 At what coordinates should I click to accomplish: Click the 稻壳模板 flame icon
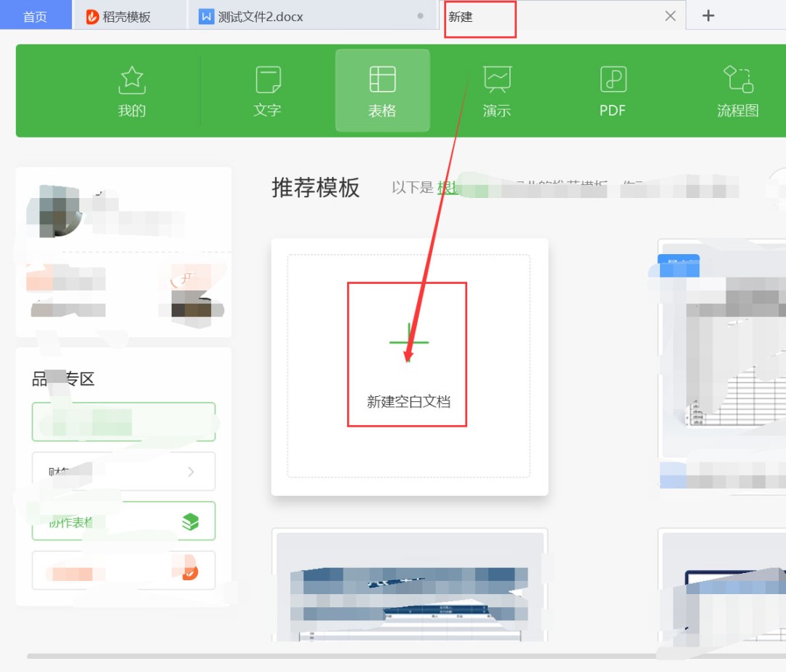pyautogui.click(x=92, y=15)
